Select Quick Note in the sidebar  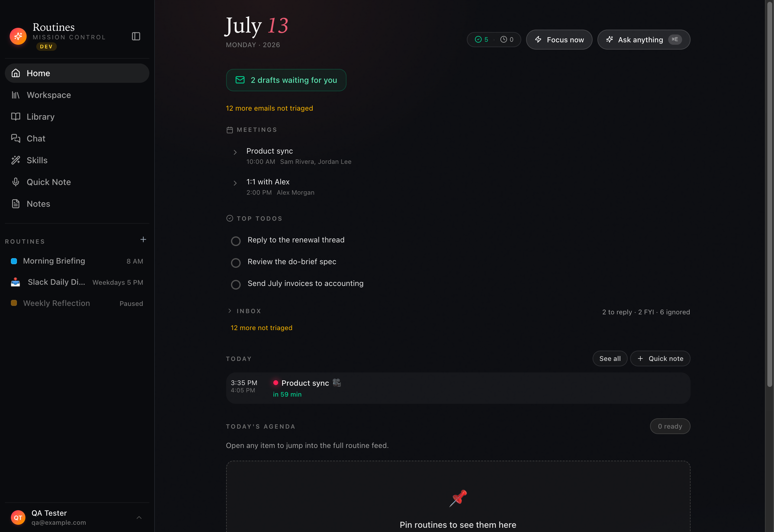(x=77, y=182)
